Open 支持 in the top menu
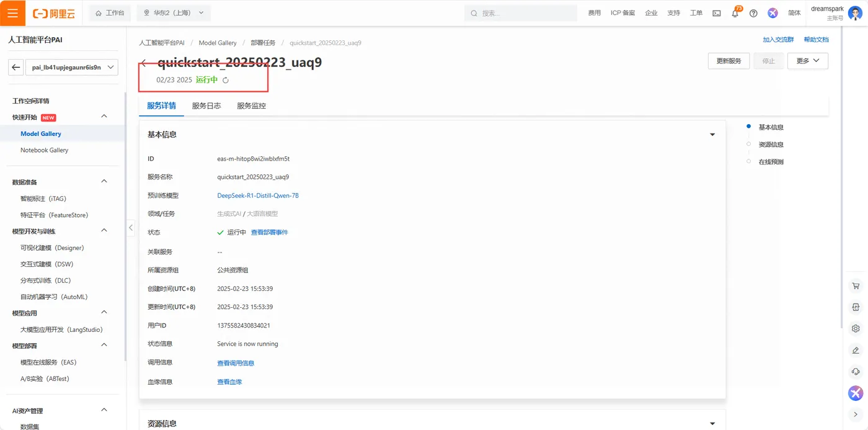 673,13
